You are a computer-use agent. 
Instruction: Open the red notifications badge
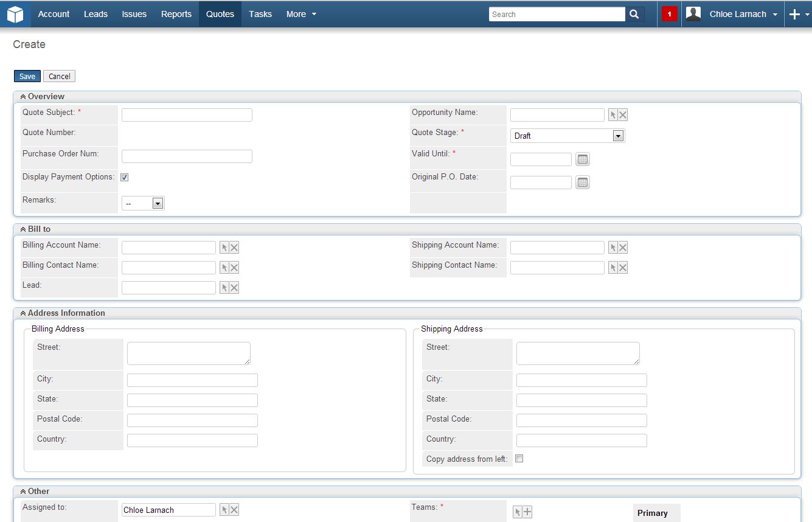[x=669, y=14]
